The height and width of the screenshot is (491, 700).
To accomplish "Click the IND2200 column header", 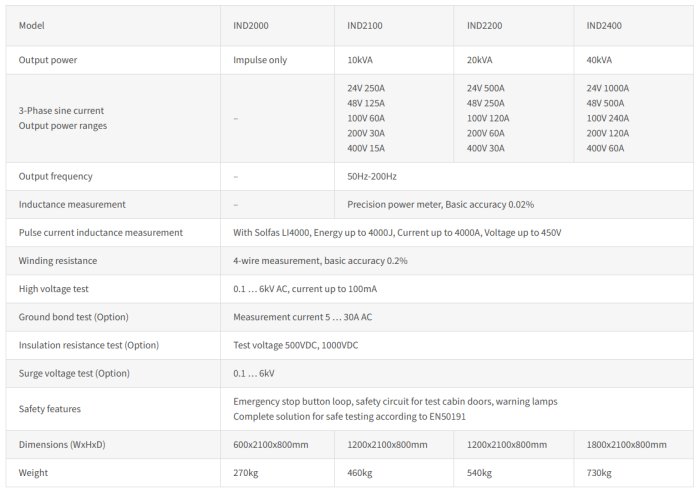I will point(485,25).
